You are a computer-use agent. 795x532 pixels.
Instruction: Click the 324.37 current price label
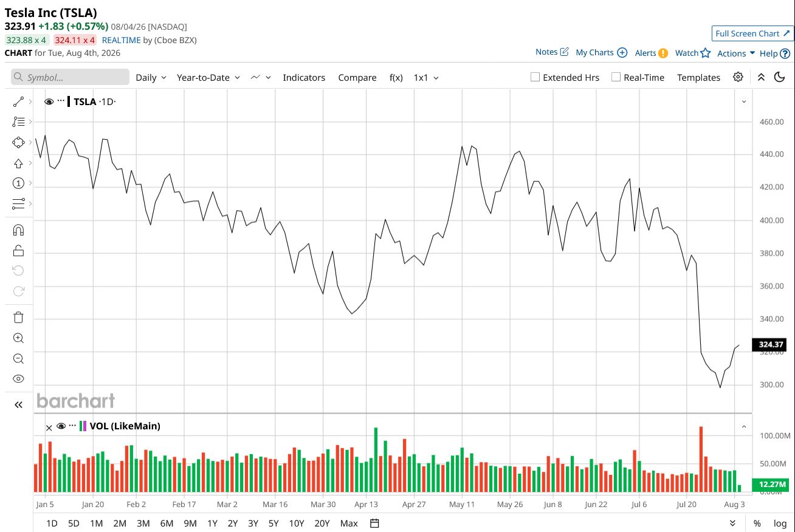tap(769, 345)
